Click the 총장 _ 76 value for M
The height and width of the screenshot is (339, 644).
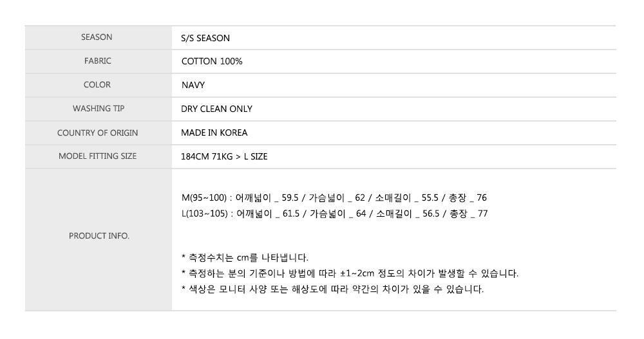tap(468, 197)
